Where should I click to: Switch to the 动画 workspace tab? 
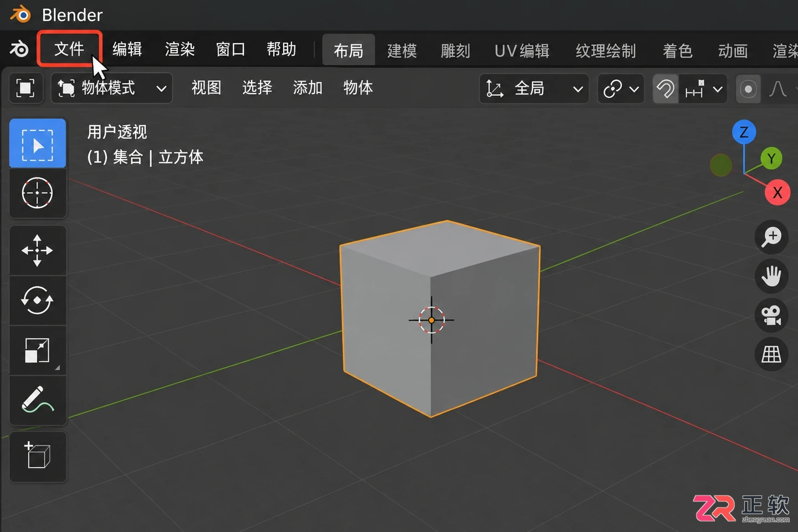(x=733, y=51)
